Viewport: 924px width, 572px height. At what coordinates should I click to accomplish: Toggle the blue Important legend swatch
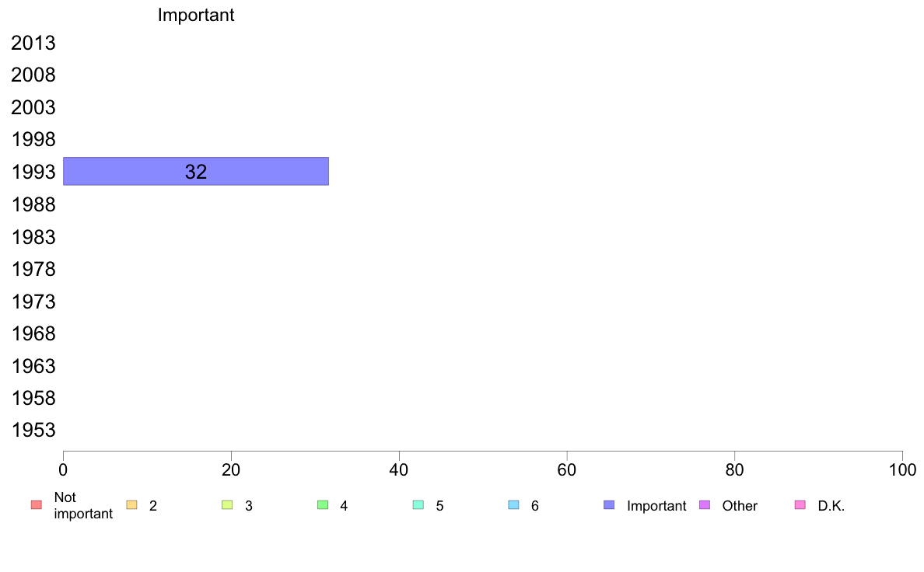point(609,505)
